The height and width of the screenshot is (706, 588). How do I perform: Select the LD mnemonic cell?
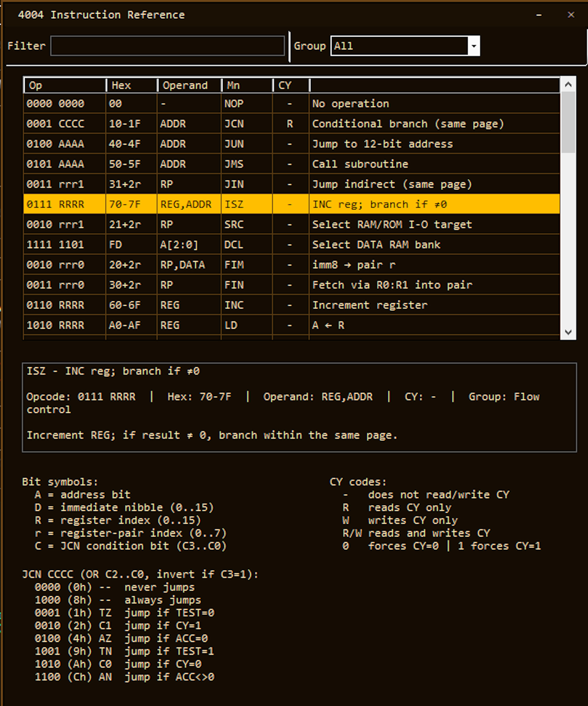[x=247, y=325]
